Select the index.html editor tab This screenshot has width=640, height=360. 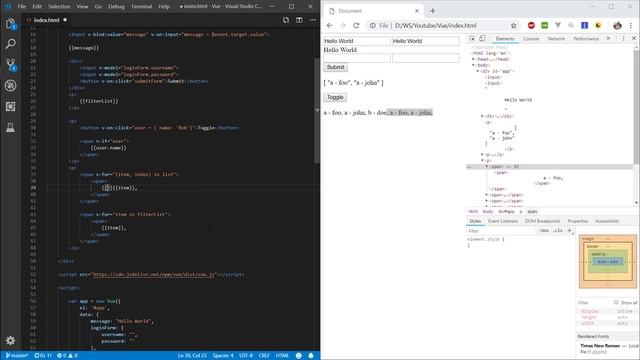[x=46, y=20]
